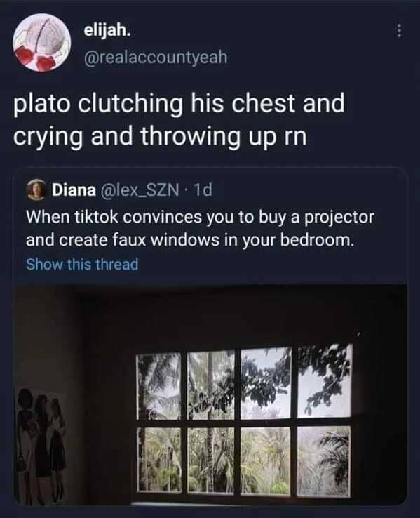
Task: Click the "1d" timestamp on quoted tweet
Action: click(203, 190)
